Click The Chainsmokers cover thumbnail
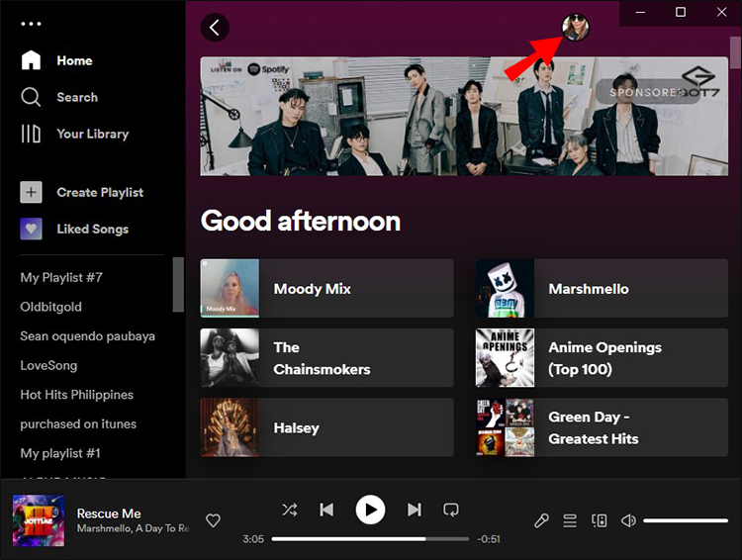Screen dimensions: 742x560 coord(230,358)
